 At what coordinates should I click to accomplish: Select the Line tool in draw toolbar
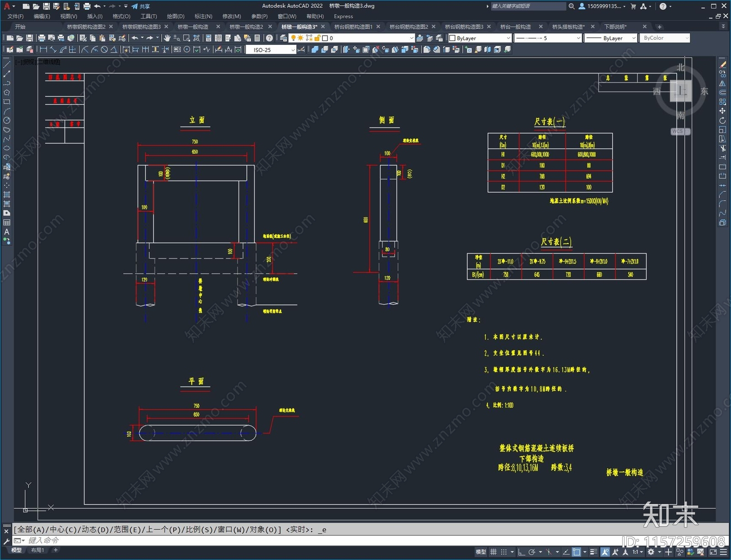(6, 65)
